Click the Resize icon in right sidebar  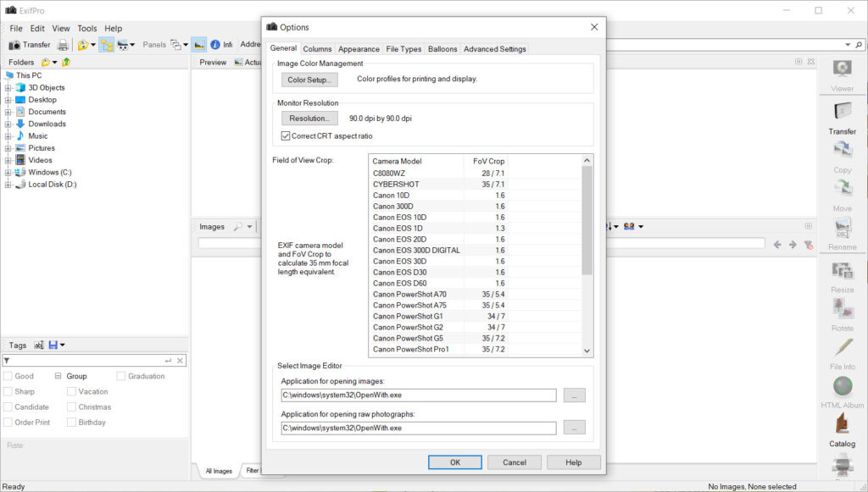coord(842,270)
